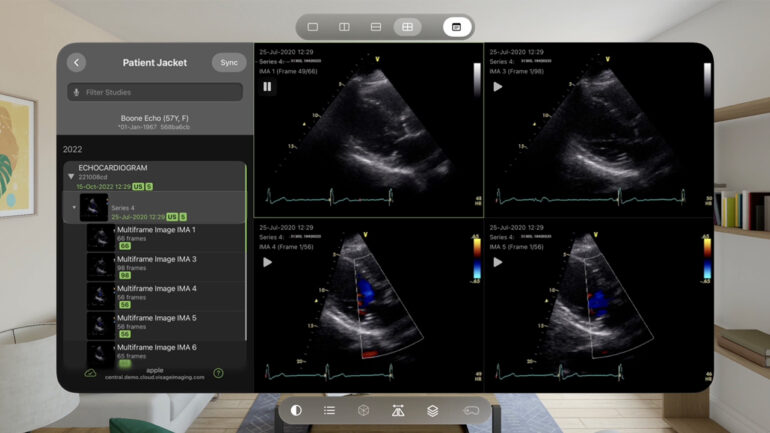Open the list view tool in bottom toolbar
The image size is (770, 433).
tap(329, 410)
